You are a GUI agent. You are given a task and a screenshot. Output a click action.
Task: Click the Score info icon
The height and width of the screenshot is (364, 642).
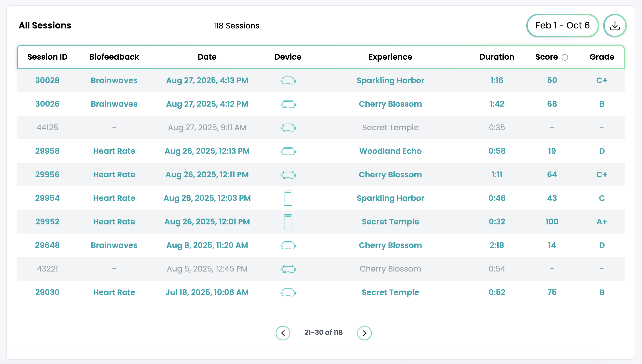click(565, 57)
